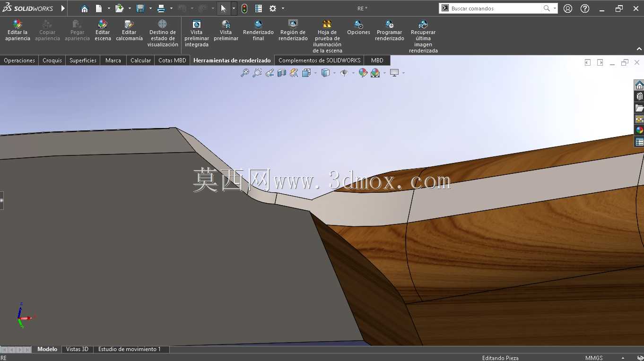Screen dimensions: 644x361
Task: Open the Select tool dropdown arrow
Action: coord(234,9)
